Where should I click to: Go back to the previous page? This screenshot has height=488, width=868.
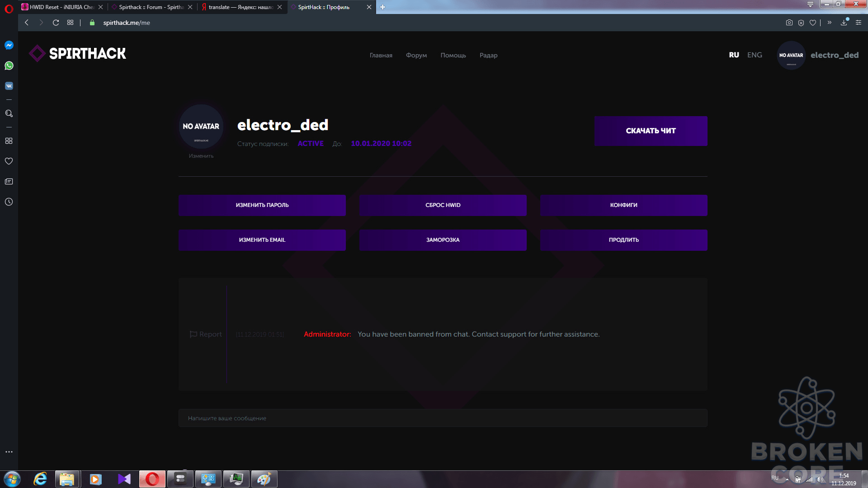click(x=27, y=23)
